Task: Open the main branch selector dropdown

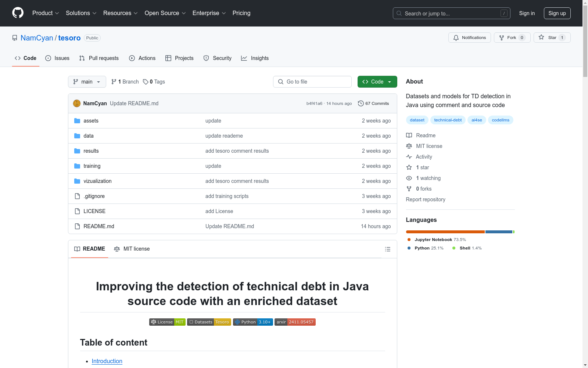Action: pos(87,82)
